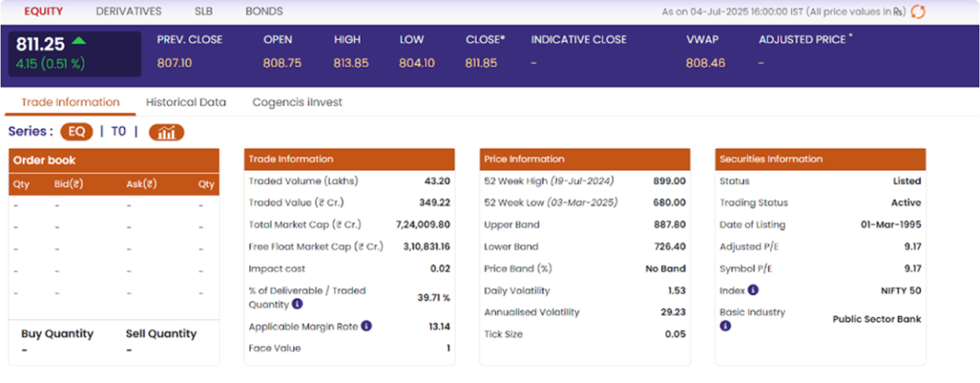Click the Face Value row label
The height and width of the screenshot is (383, 980).
pyautogui.click(x=274, y=349)
